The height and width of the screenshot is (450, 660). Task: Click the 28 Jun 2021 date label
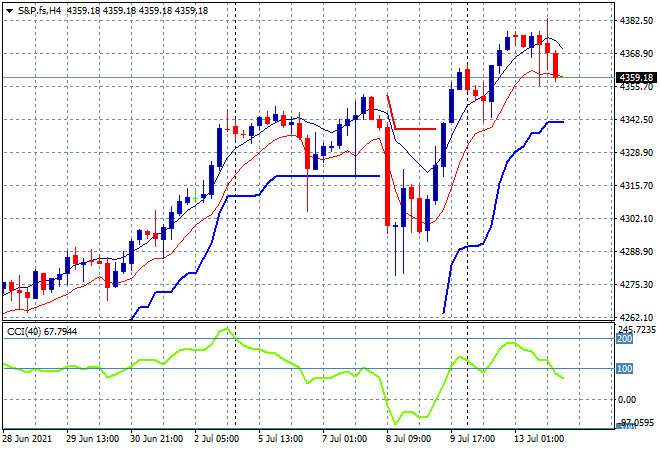point(27,439)
